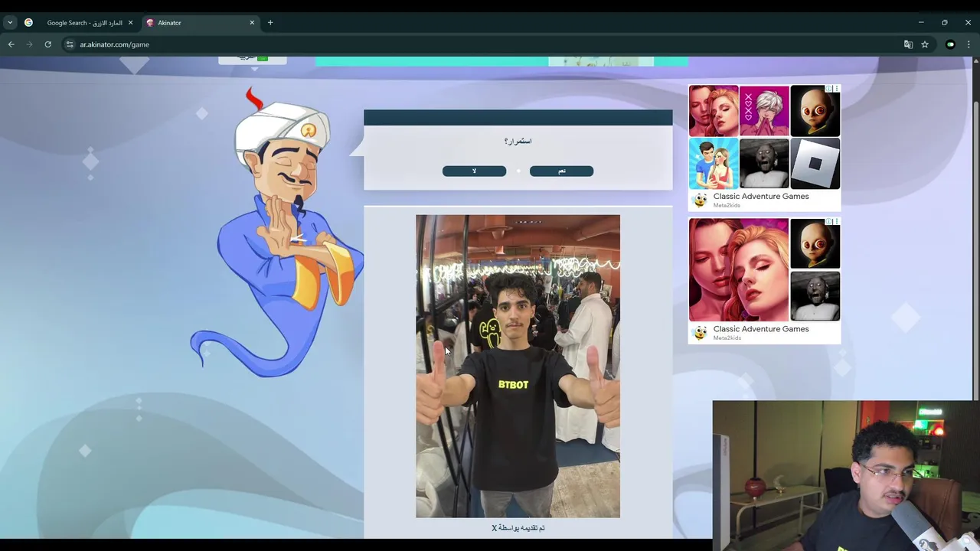
Task: Go forward one page in the browser
Action: (x=29, y=44)
